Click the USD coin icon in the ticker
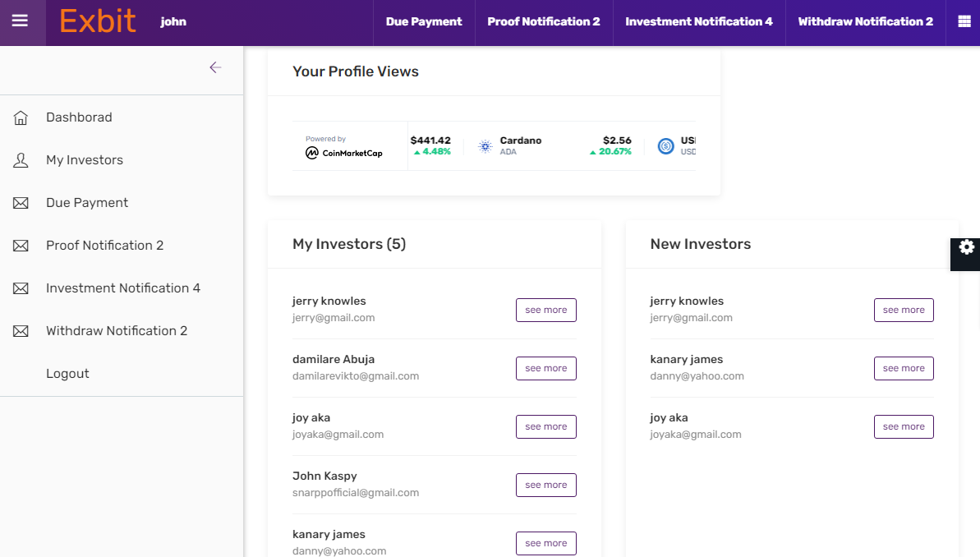980x557 pixels. (665, 145)
